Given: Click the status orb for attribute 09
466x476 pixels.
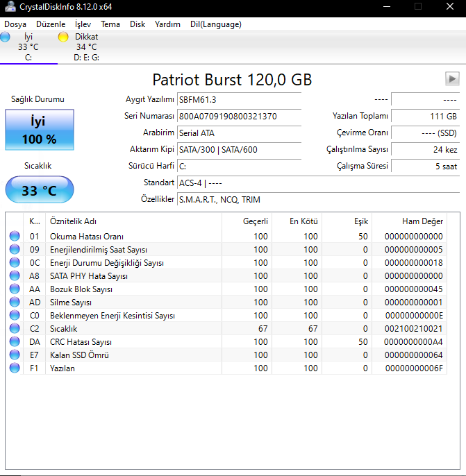Looking at the screenshot, I should pyautogui.click(x=15, y=249).
